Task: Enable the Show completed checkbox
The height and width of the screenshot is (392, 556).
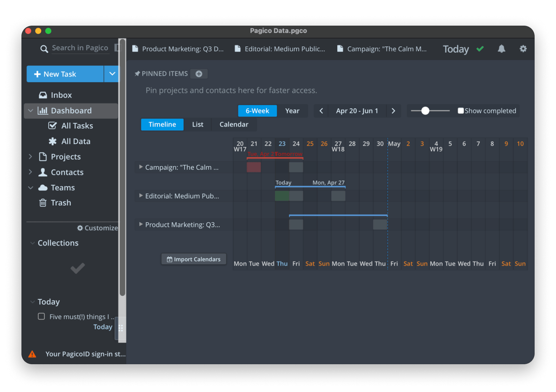Action: (461, 111)
